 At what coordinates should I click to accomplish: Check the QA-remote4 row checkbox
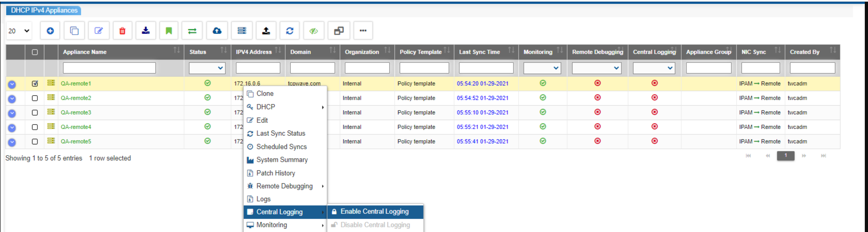35,127
